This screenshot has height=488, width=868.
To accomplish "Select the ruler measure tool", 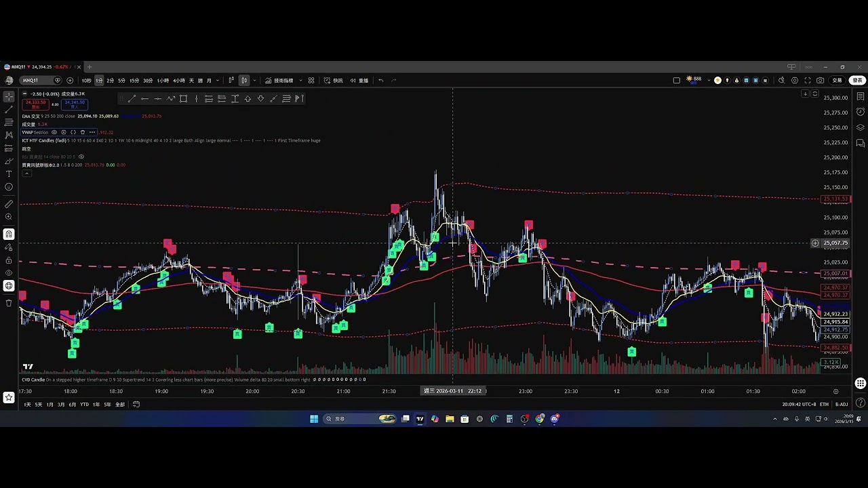I will pyautogui.click(x=9, y=204).
